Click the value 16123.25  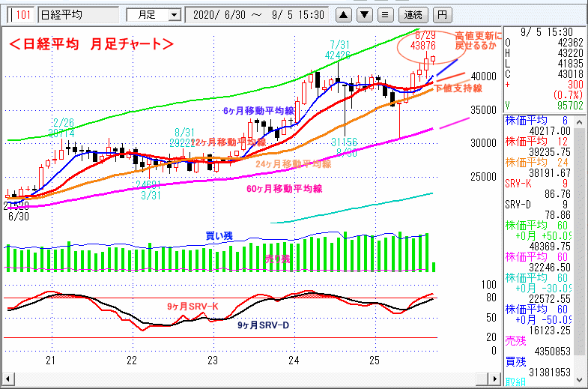pyautogui.click(x=550, y=331)
